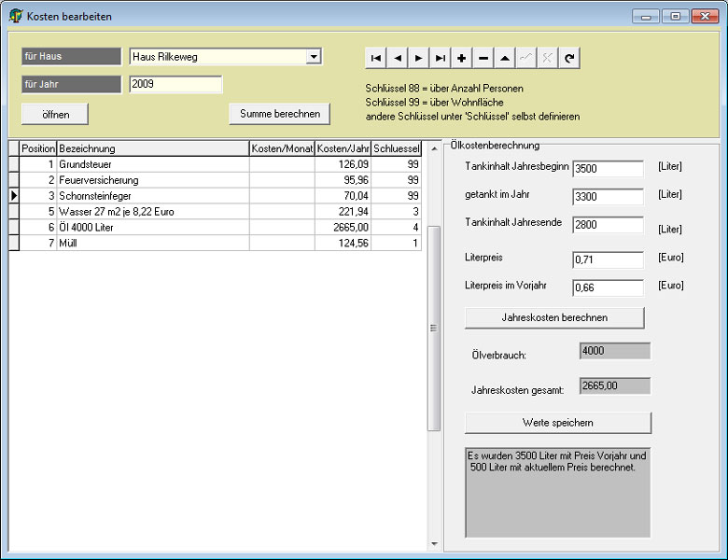Maximize the Kosten bearbeiten window
The height and width of the screenshot is (560, 728).
(x=676, y=16)
